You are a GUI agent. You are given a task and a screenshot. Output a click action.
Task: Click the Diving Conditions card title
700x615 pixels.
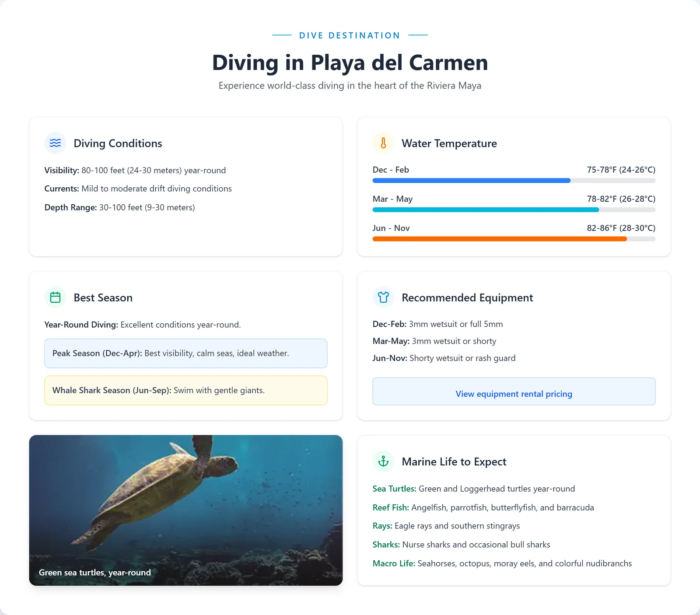pyautogui.click(x=118, y=143)
